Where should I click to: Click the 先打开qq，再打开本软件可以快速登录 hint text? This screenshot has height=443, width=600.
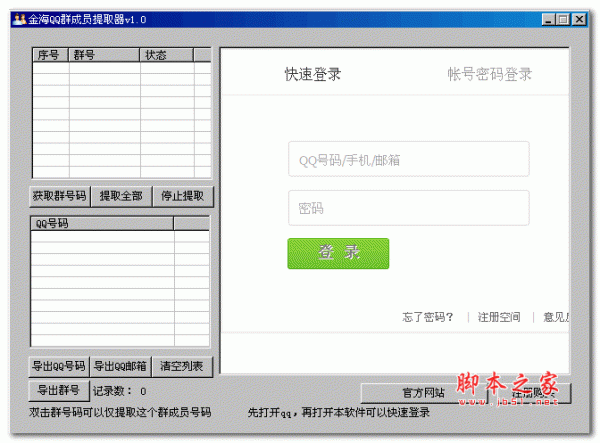pyautogui.click(x=339, y=412)
